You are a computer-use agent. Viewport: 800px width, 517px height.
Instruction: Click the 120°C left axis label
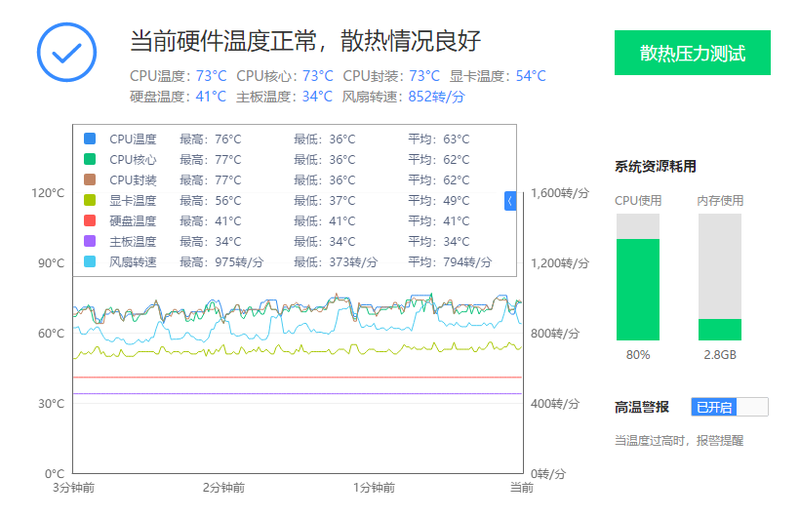pyautogui.click(x=48, y=193)
